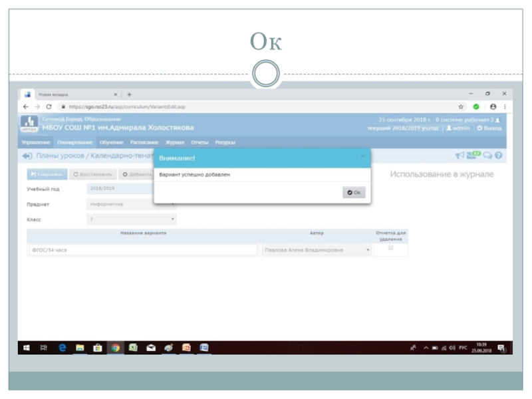Open the Класс dropdown showing 7
Image resolution: width=532 pixels, height=399 pixels.
pos(131,219)
